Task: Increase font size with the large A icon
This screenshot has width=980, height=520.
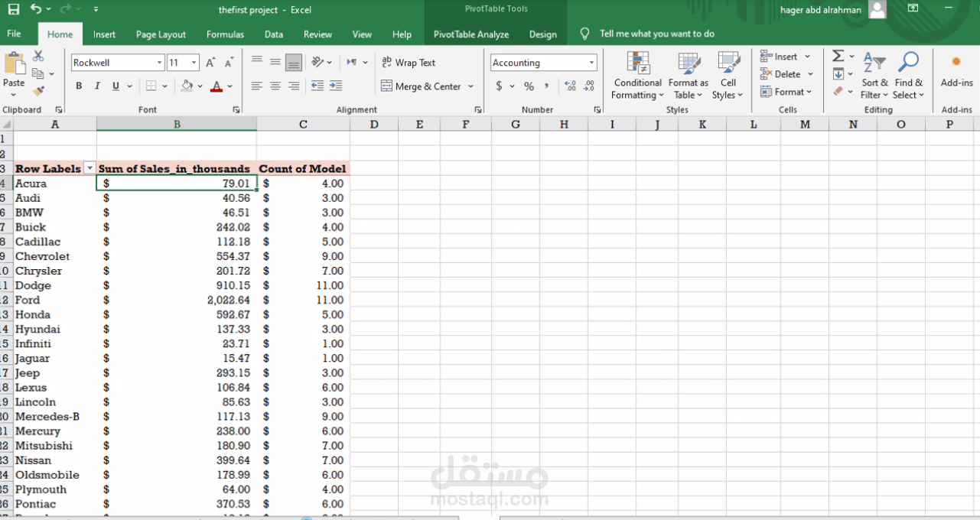Action: point(210,63)
